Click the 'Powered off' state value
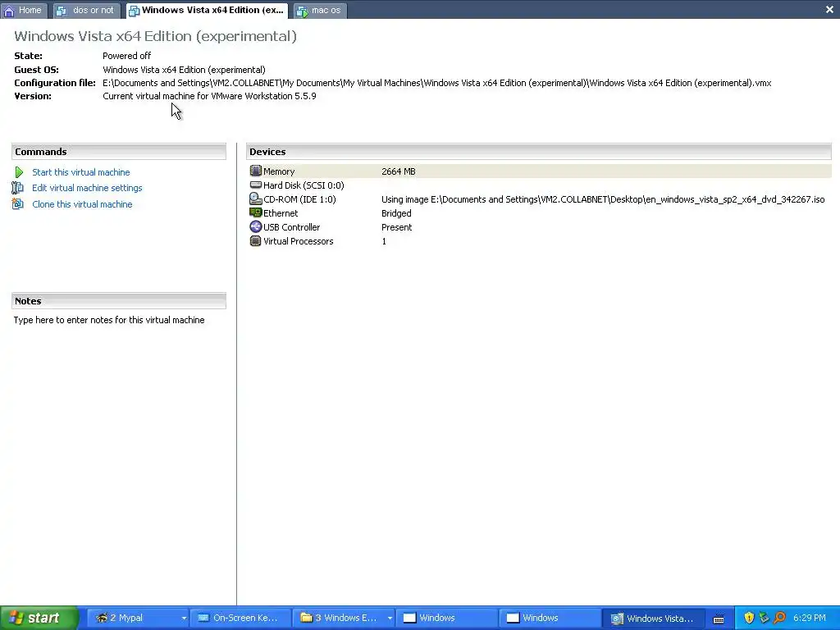Screen dimensions: 840x630 (126, 56)
